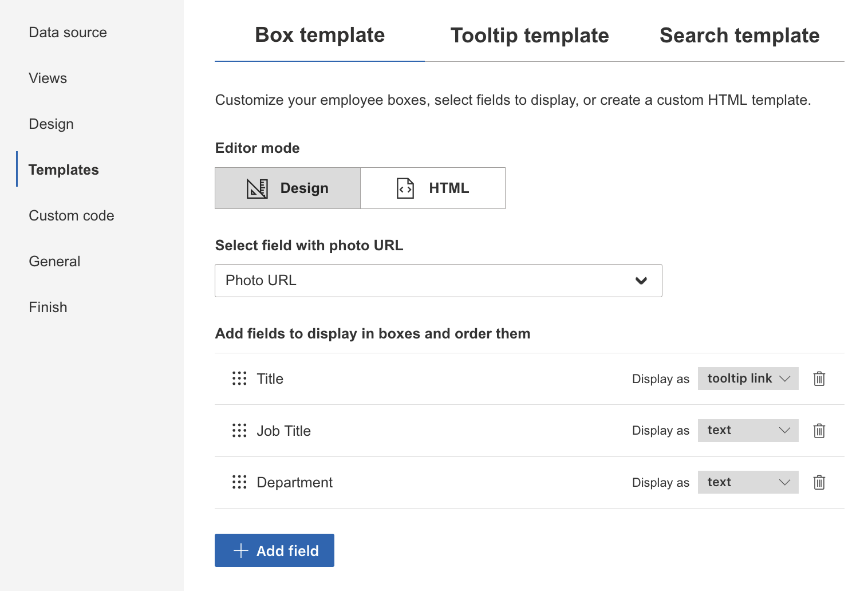Expand Title's tooltip link display dropdown
This screenshot has width=868, height=591.
point(748,379)
